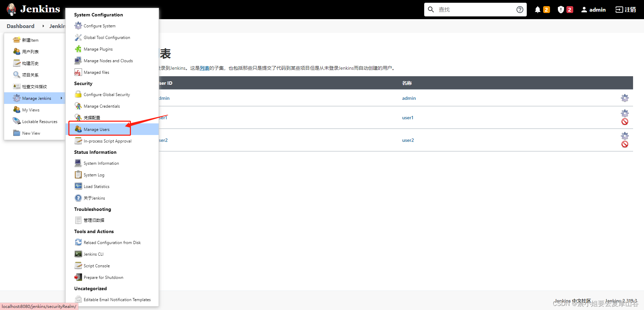
Task: Click the 名称 column header
Action: tap(407, 83)
